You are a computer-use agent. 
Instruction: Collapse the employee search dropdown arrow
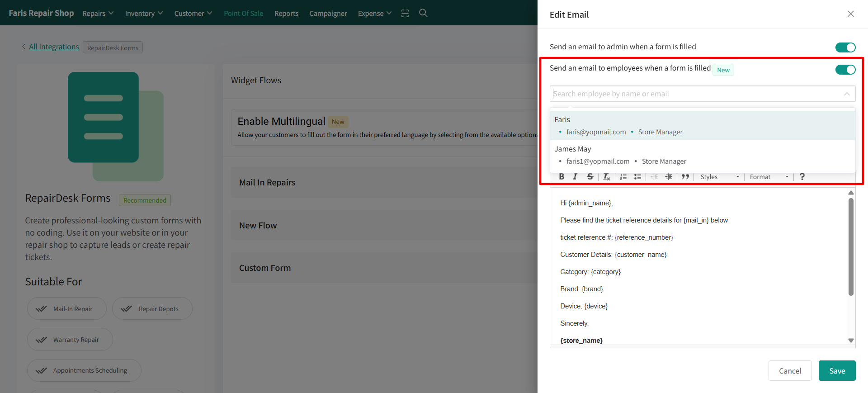tap(847, 94)
